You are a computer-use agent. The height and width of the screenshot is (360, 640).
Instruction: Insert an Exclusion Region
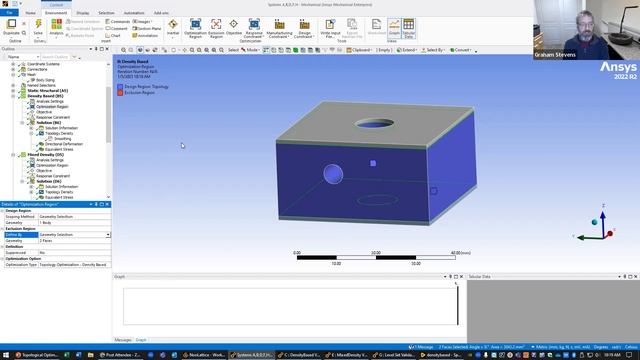pyautogui.click(x=216, y=28)
